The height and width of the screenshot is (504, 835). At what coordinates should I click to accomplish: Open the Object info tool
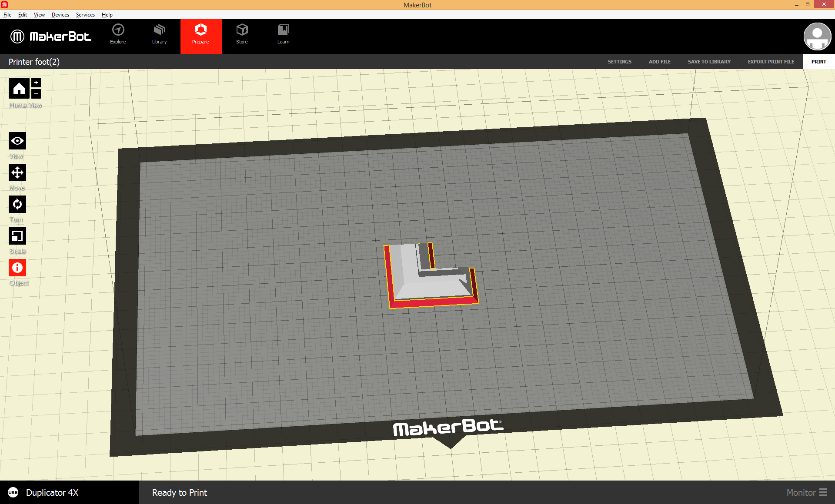pos(17,268)
